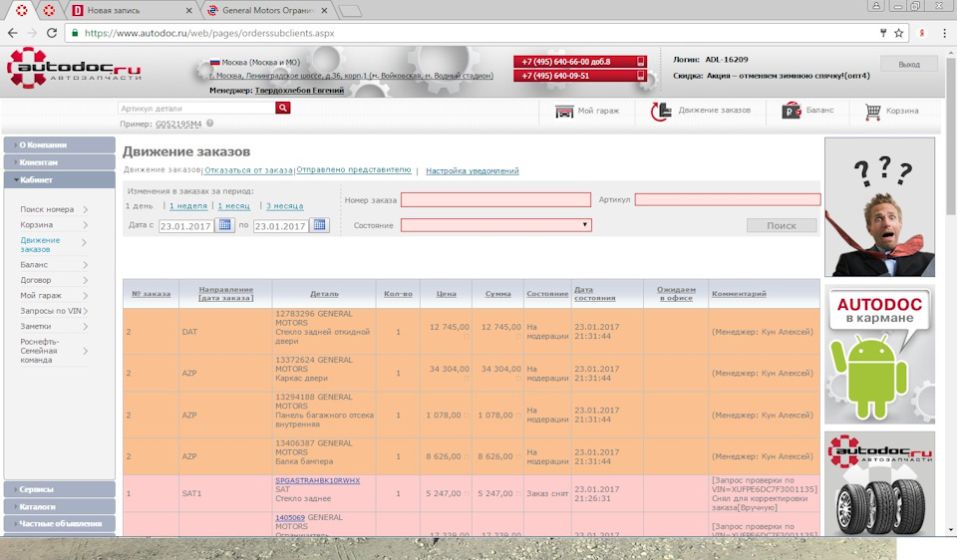Screen dimensions: 957x560
Task: Click Отказаться от заказа link
Action: 248,170
